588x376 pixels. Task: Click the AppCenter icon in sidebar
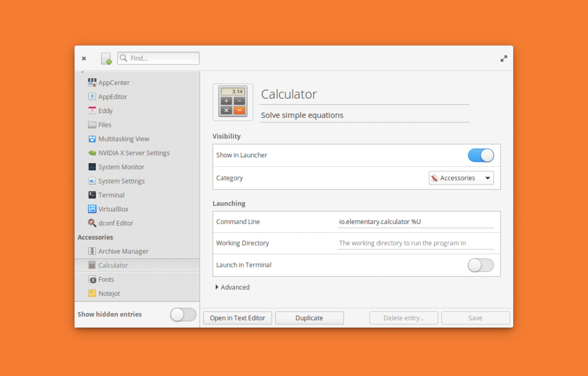(92, 83)
